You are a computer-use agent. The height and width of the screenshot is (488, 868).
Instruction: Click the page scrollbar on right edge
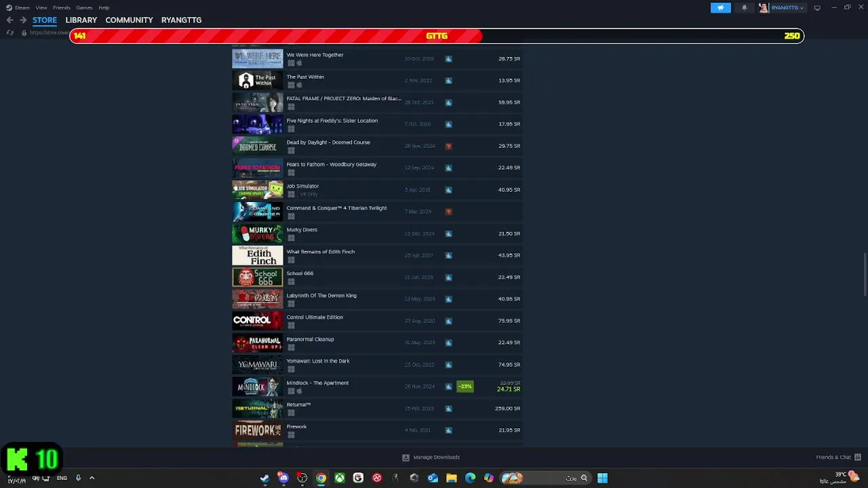[x=865, y=274]
